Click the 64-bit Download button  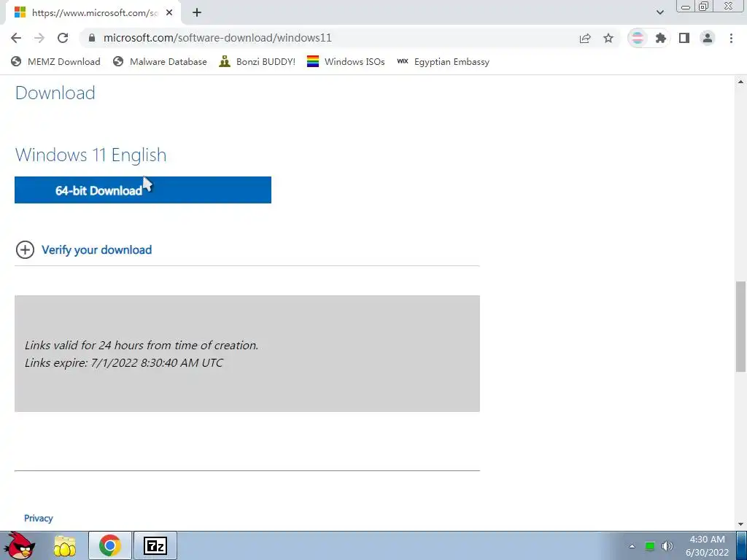click(143, 190)
